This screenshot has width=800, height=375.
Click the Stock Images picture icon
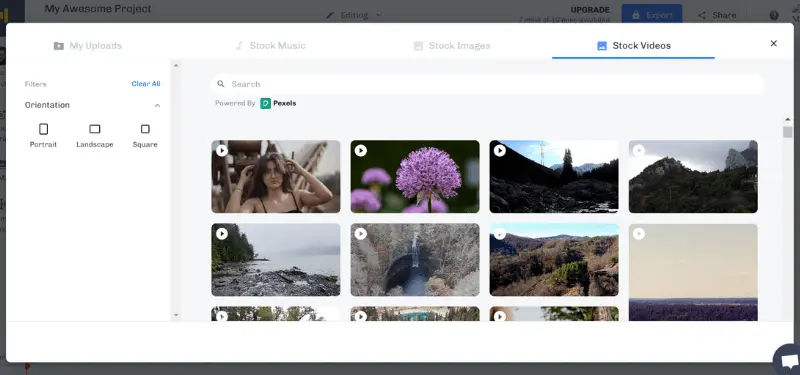pyautogui.click(x=418, y=46)
